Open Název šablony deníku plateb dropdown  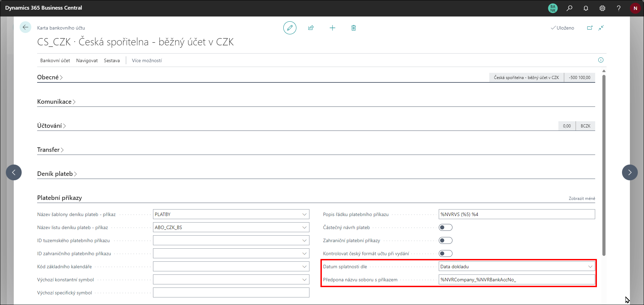point(304,214)
